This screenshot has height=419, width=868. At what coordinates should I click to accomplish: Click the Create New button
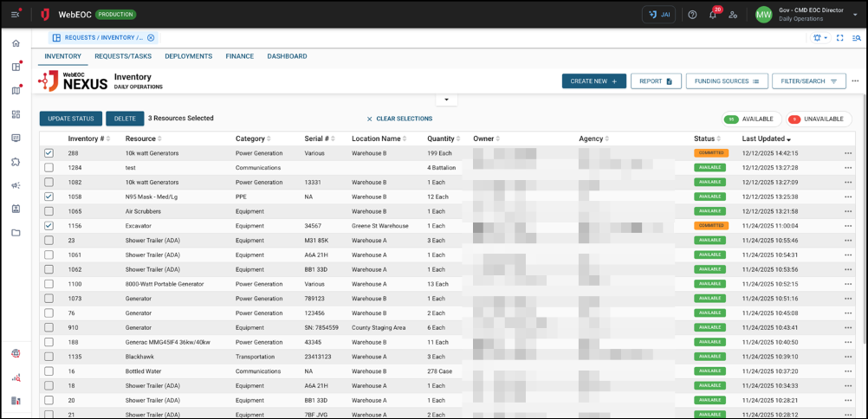[593, 81]
